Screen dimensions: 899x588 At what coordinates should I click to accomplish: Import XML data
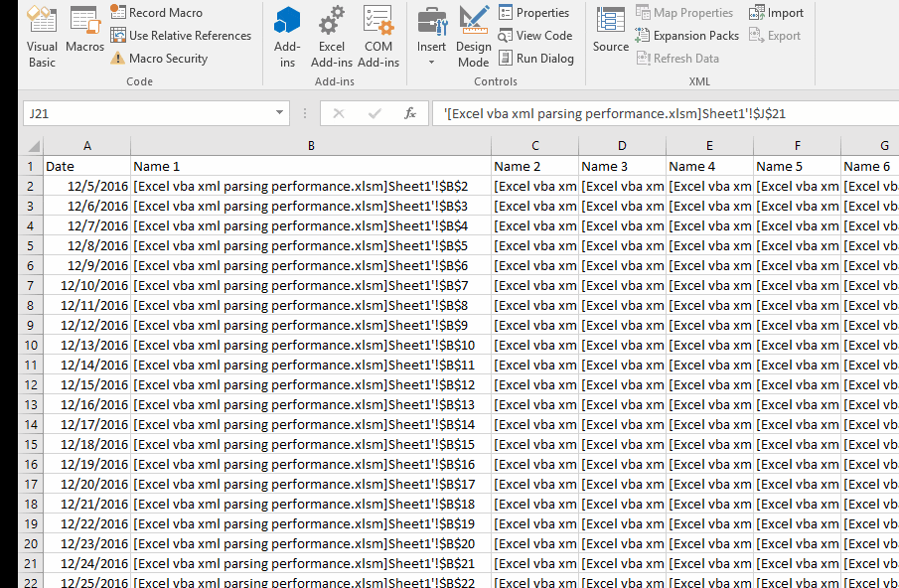coord(776,12)
